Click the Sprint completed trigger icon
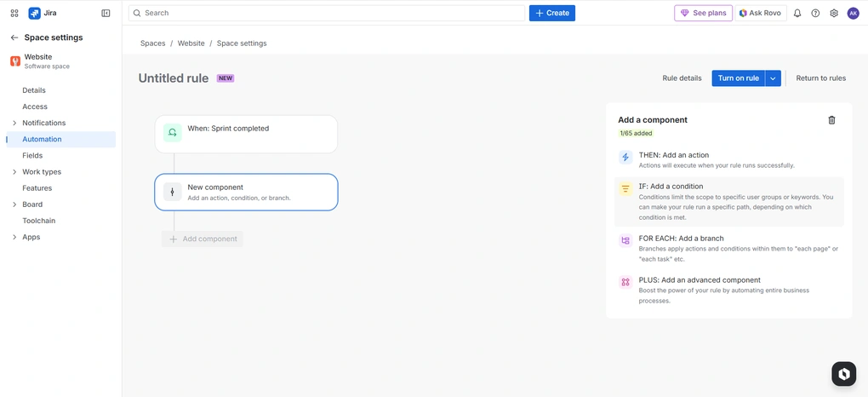This screenshot has width=868, height=397. [x=173, y=133]
